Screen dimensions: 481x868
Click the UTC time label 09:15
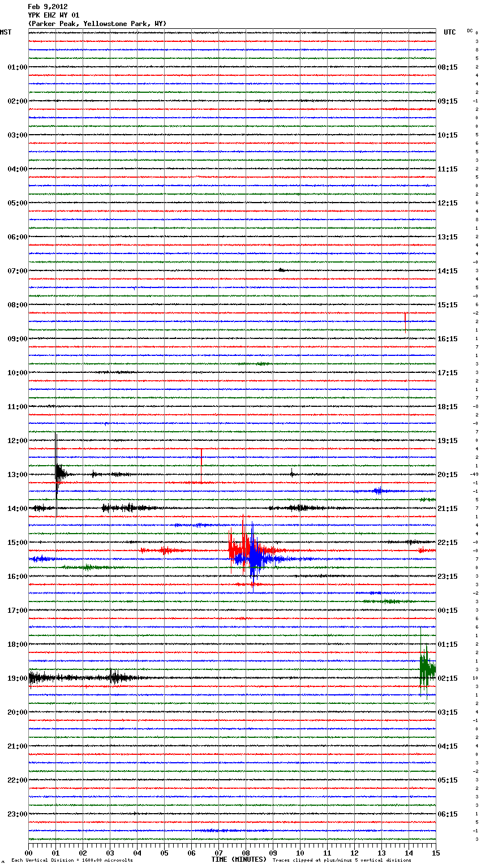pos(448,101)
